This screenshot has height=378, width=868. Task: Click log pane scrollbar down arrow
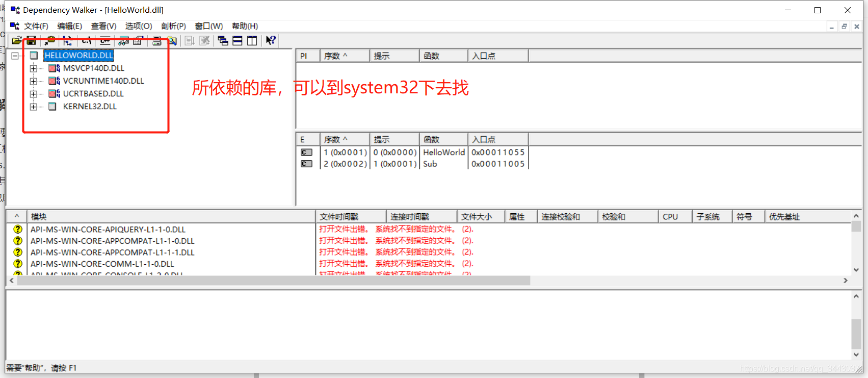click(x=856, y=355)
